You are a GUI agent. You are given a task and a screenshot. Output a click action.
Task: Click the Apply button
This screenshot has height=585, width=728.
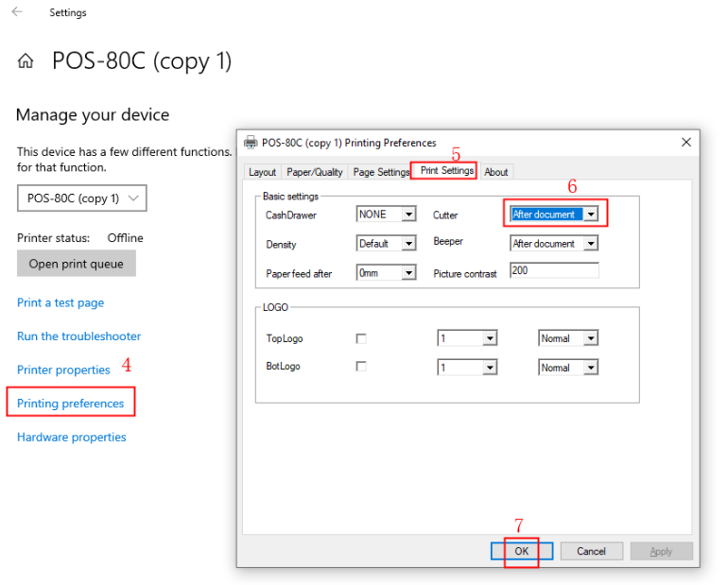pos(661,551)
